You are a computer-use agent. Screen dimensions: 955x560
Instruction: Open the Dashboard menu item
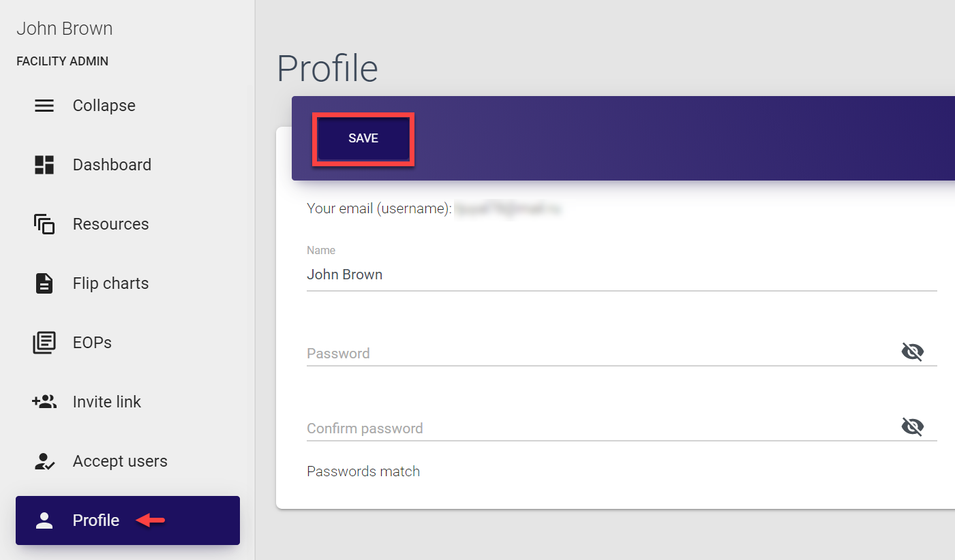(112, 165)
